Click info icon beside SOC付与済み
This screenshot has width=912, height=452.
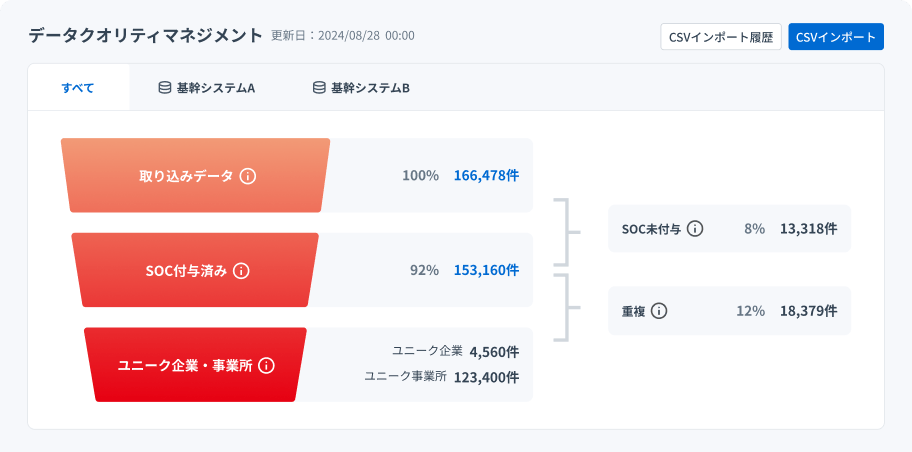coord(241,270)
